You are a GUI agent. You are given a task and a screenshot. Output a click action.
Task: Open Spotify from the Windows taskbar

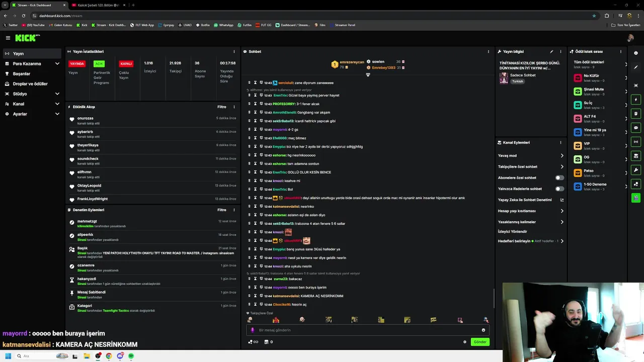tap(131, 356)
